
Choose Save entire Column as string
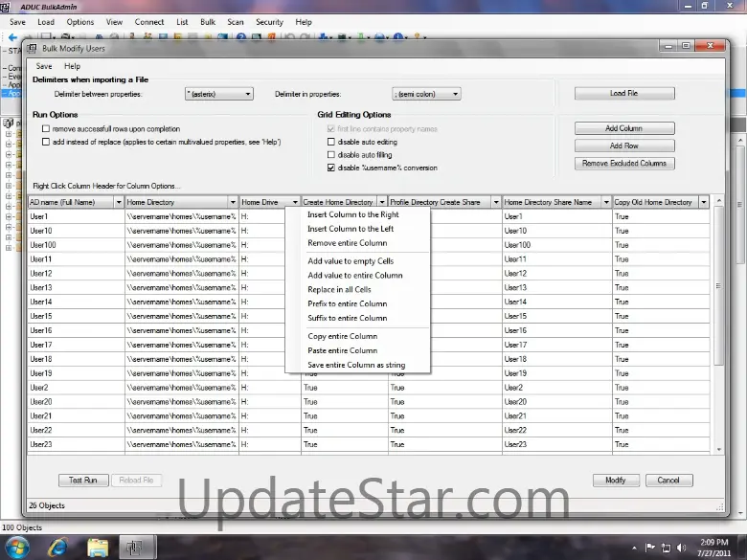pos(358,365)
